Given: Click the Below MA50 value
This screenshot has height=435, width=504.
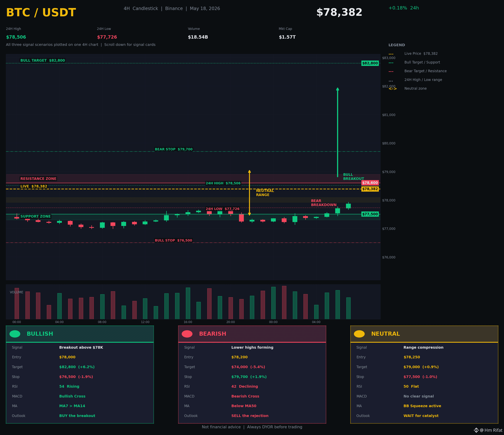Looking at the screenshot, I should pos(244,406).
